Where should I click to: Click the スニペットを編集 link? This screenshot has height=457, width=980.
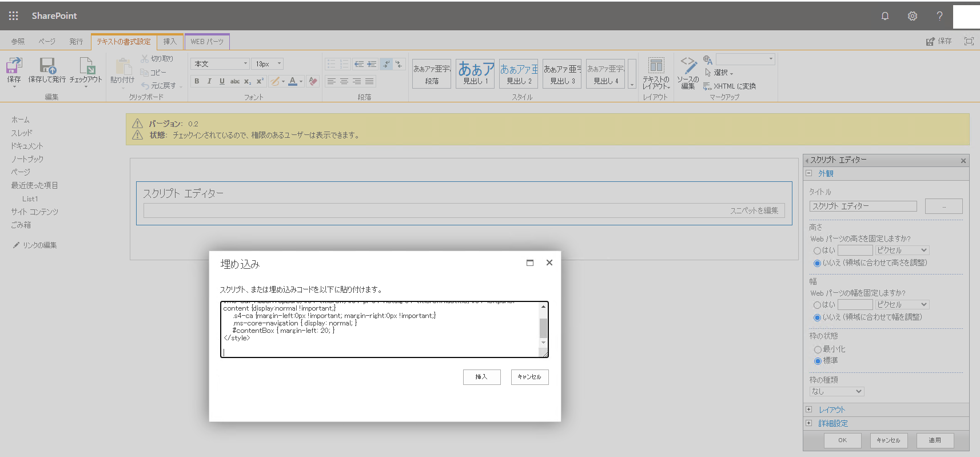754,211
